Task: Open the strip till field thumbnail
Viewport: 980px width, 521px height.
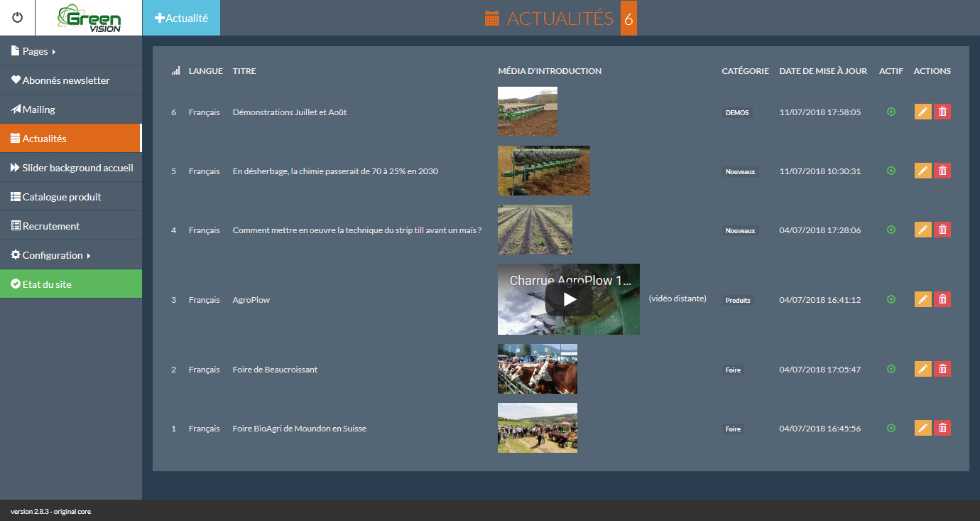Action: [x=535, y=230]
